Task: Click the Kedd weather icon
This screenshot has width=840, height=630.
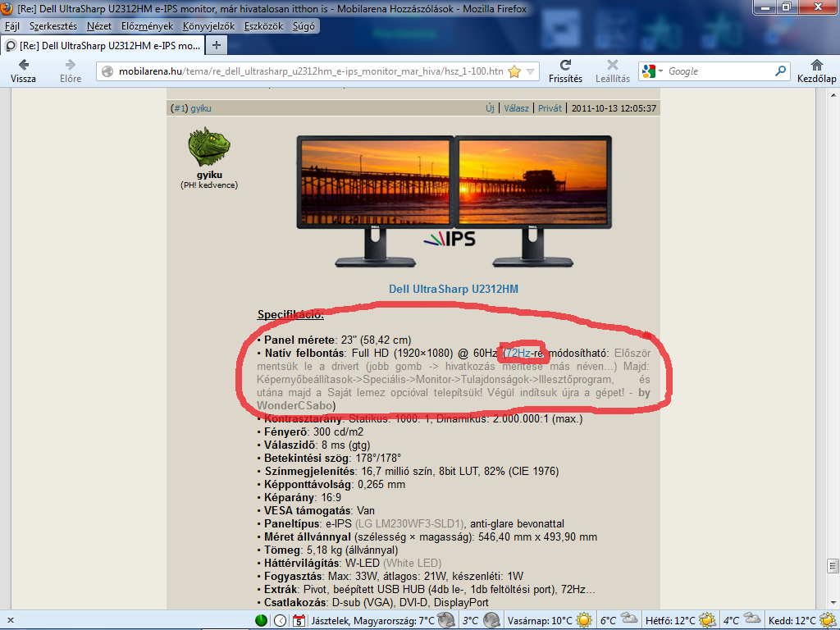Action: tap(829, 620)
